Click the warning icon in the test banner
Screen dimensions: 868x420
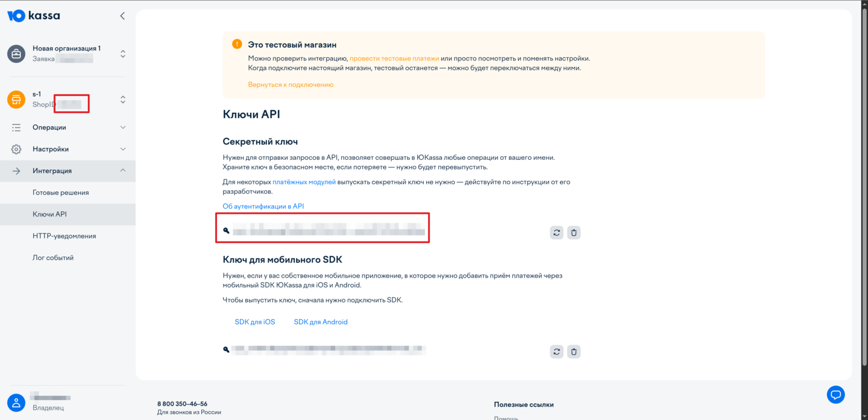(236, 44)
